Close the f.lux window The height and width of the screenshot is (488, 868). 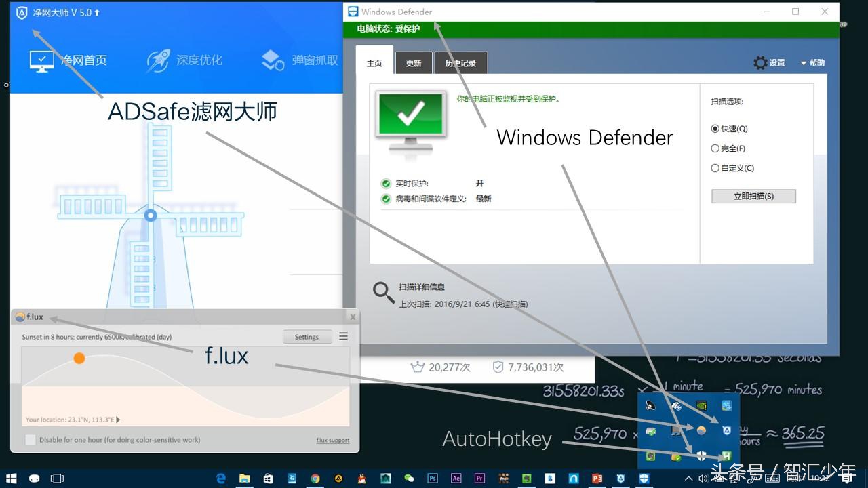353,317
